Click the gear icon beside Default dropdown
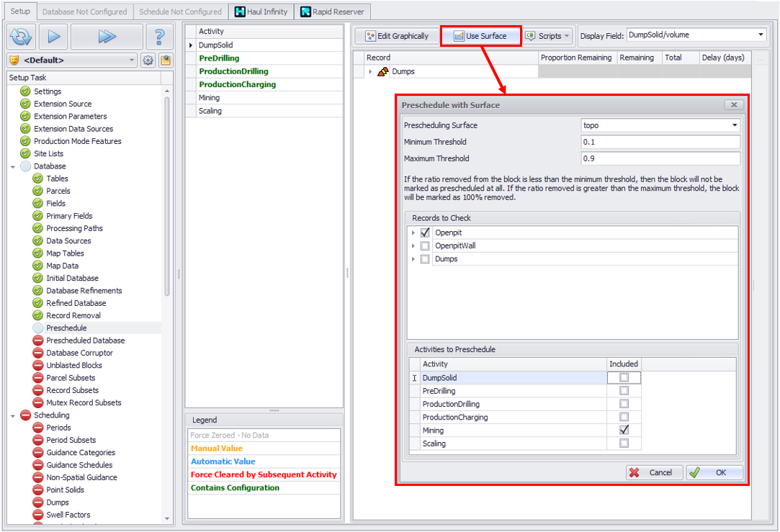This screenshot has height=532, width=780. point(148,60)
